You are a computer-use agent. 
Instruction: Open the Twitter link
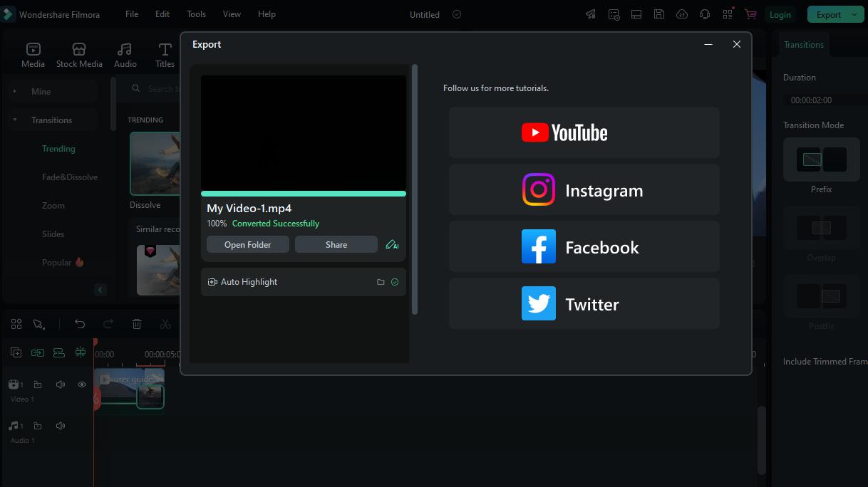click(584, 303)
